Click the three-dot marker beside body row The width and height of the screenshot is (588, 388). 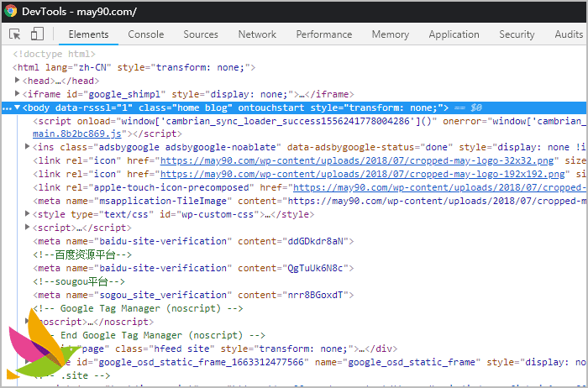[x=7, y=107]
